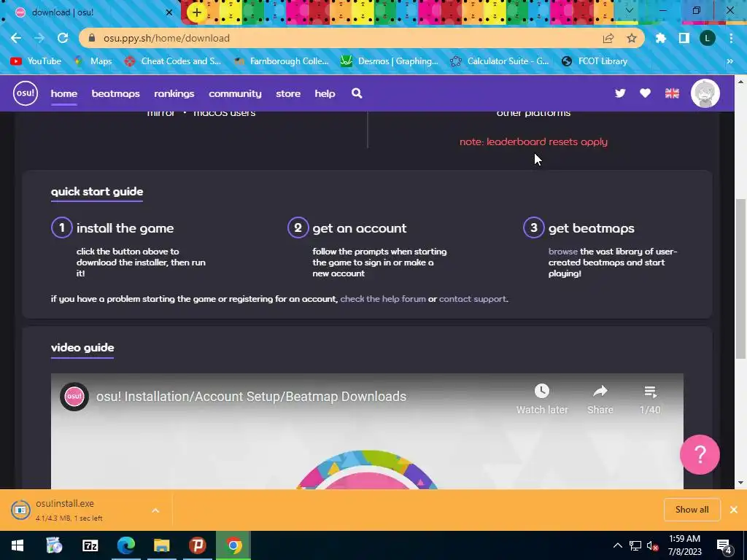Click Show all downloads button
747x560 pixels.
tap(692, 510)
